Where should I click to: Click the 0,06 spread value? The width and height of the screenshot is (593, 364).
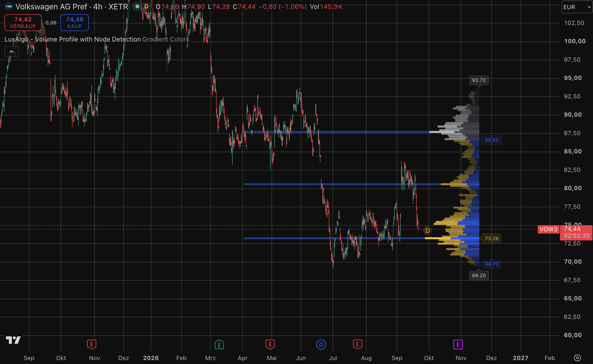click(x=51, y=23)
